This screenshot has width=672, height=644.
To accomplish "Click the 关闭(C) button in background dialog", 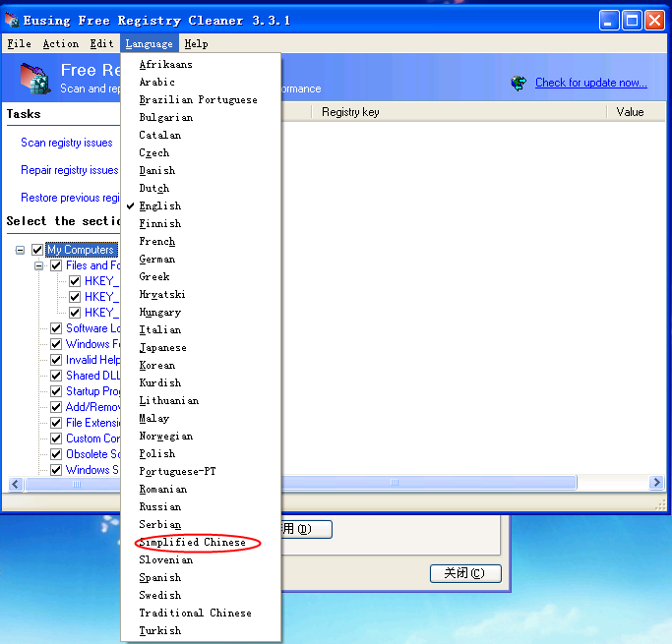I will (465, 573).
